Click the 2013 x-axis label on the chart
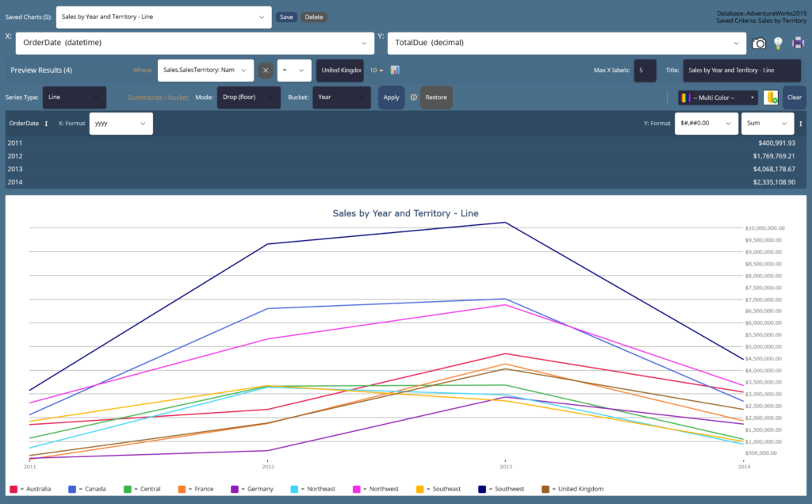 click(x=506, y=467)
